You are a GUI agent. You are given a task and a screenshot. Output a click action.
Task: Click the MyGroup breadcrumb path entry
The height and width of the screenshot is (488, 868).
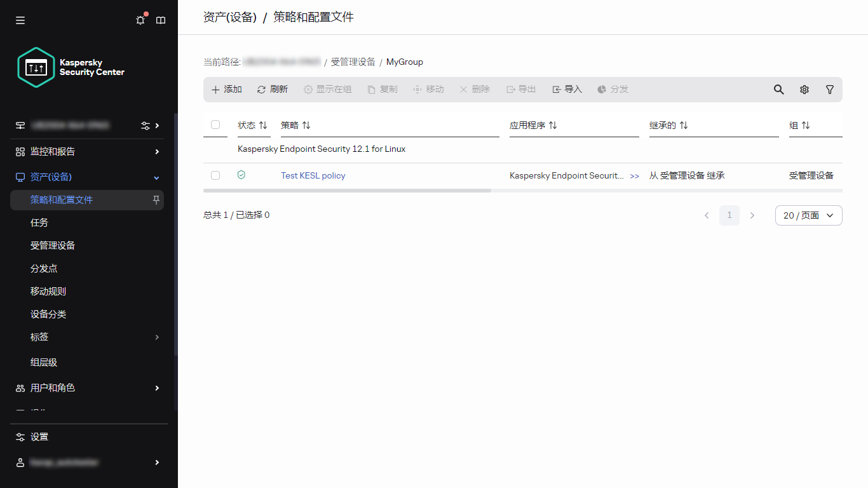(x=405, y=62)
